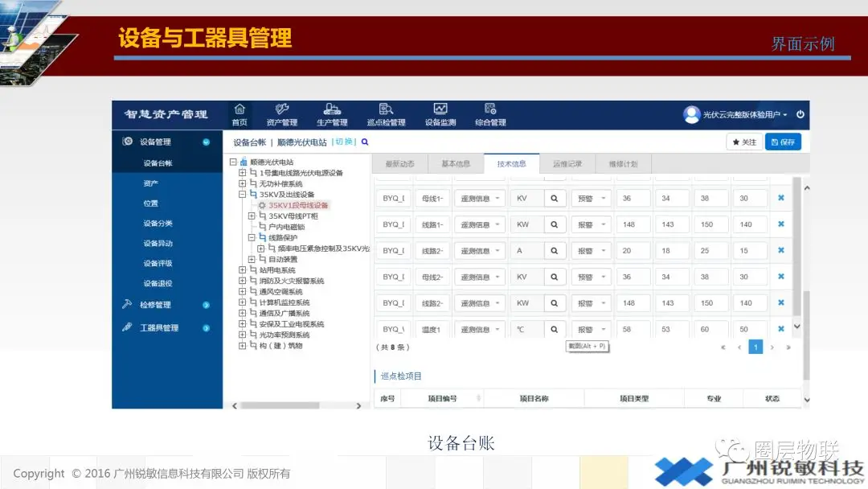Click the 温度1 name field
This screenshot has height=489, width=868.
click(x=432, y=329)
